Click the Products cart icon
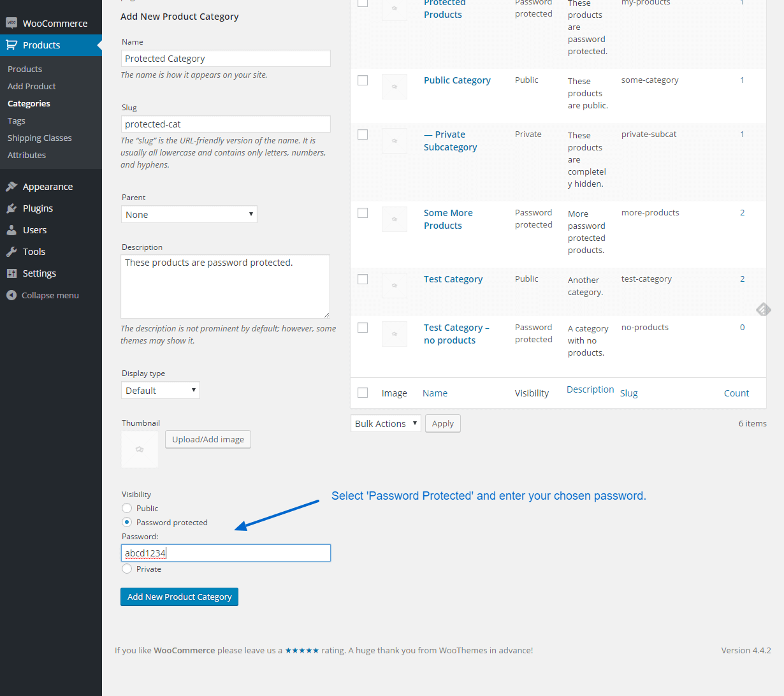784x696 pixels. [x=11, y=45]
